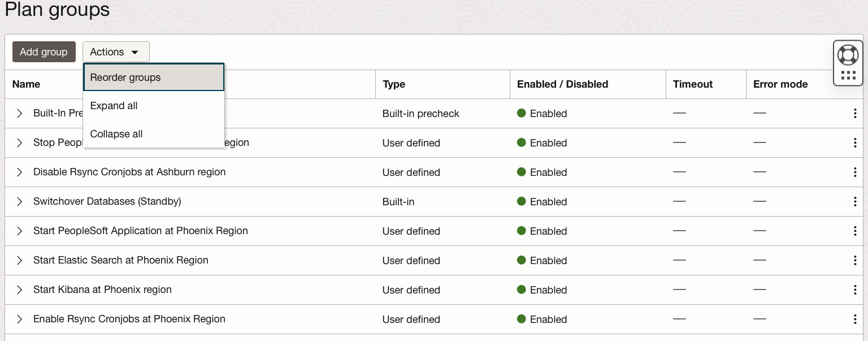Click the Error mode column header
The height and width of the screenshot is (341, 868).
pyautogui.click(x=780, y=84)
